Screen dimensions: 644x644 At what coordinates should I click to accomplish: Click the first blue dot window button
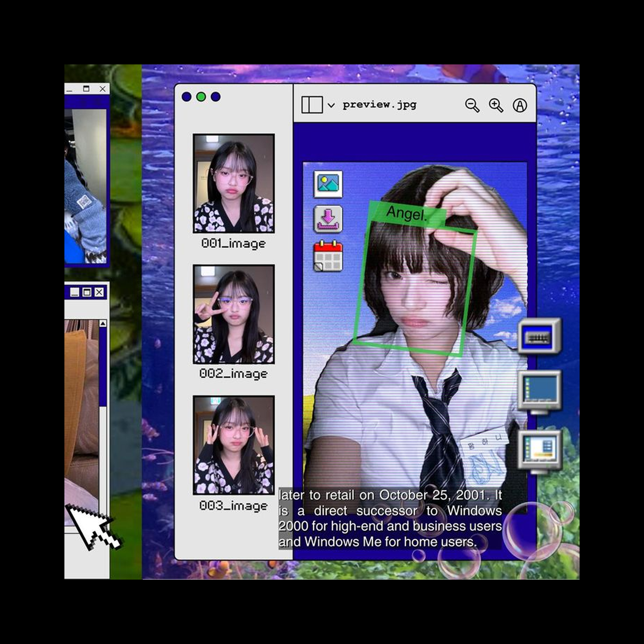point(186,97)
